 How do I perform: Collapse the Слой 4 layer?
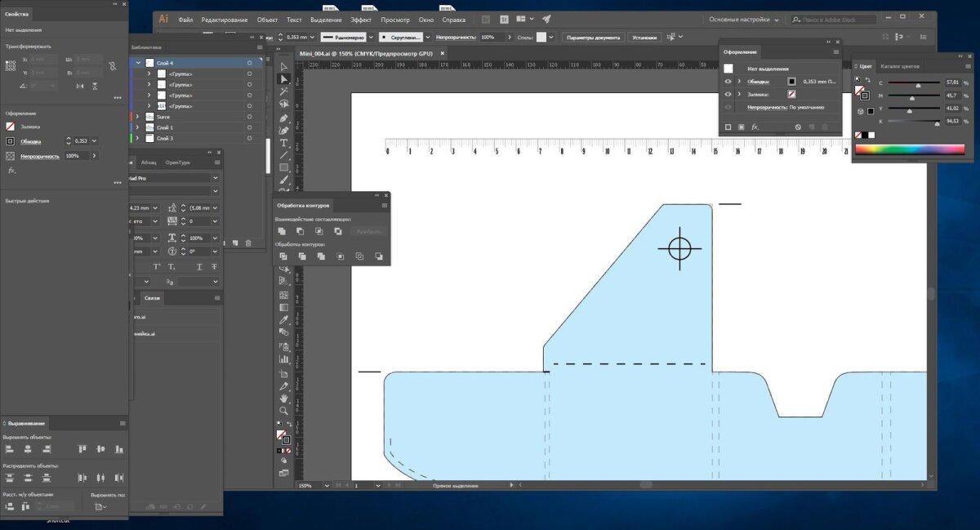point(138,63)
